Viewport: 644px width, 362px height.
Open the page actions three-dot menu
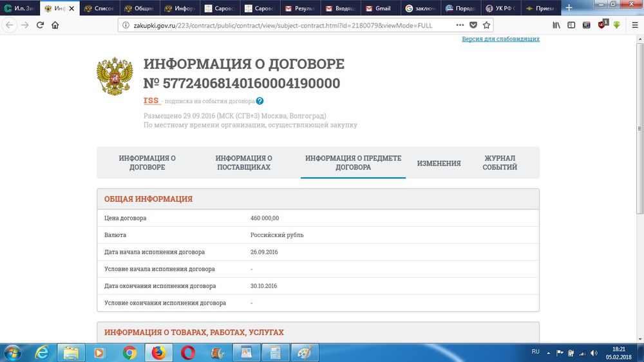(x=459, y=25)
